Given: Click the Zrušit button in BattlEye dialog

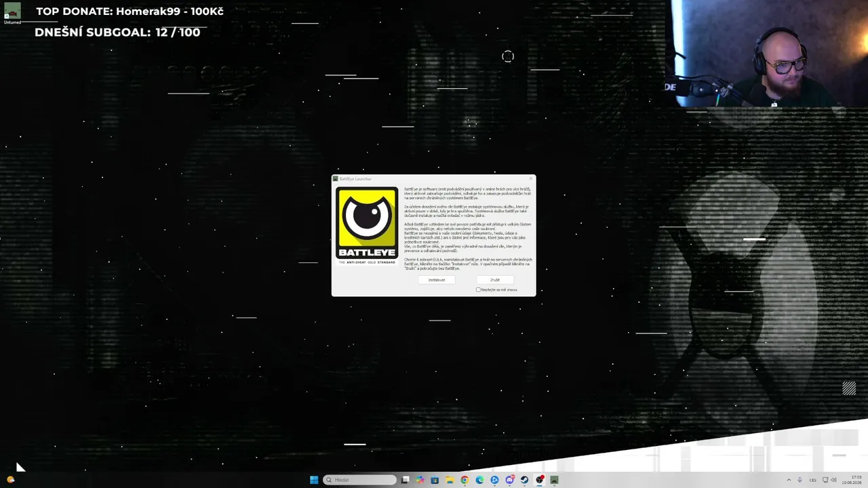Looking at the screenshot, I should tap(495, 280).
